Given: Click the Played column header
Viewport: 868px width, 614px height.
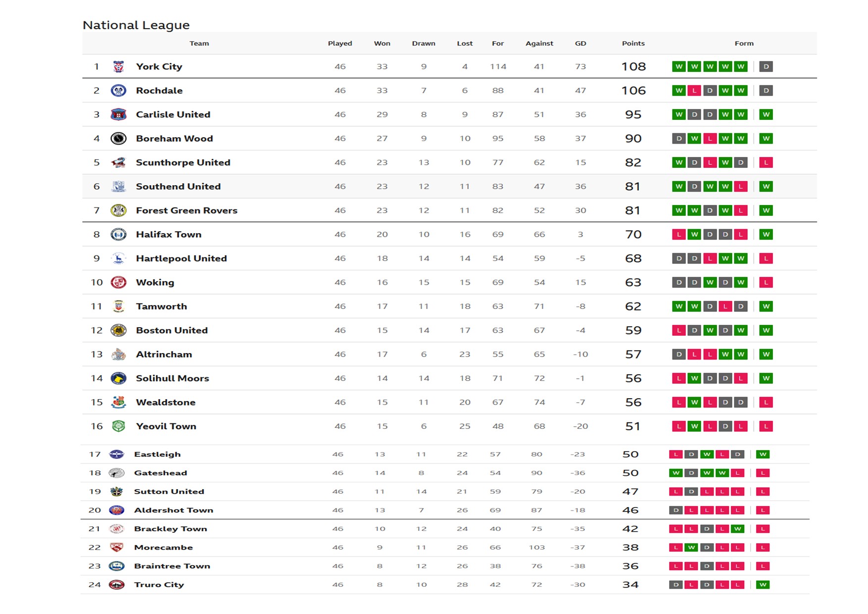Looking at the screenshot, I should click(340, 44).
